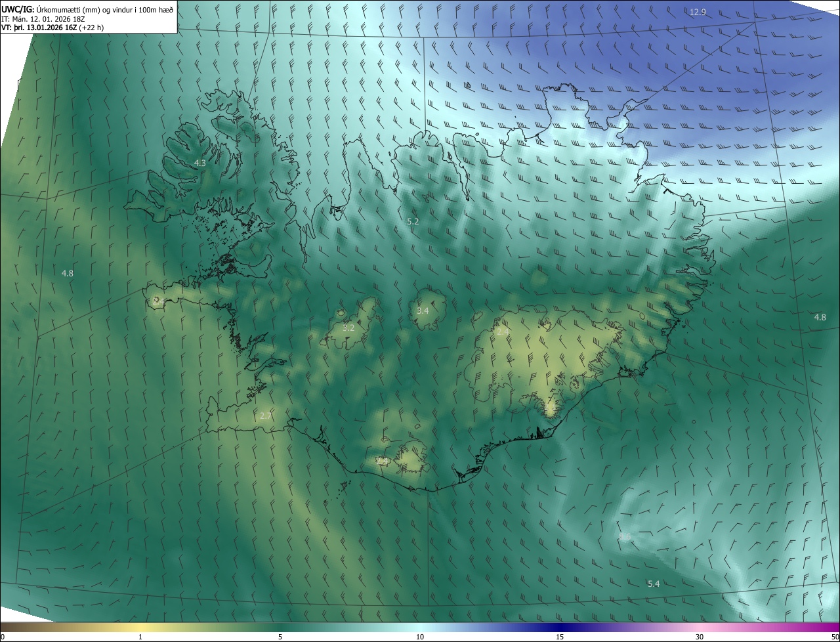Viewport: 840px width, 642px height.
Task: Click the 'VT: þri. 13.01.2026 16Z (+22 h)' line
Action: (x=52, y=28)
